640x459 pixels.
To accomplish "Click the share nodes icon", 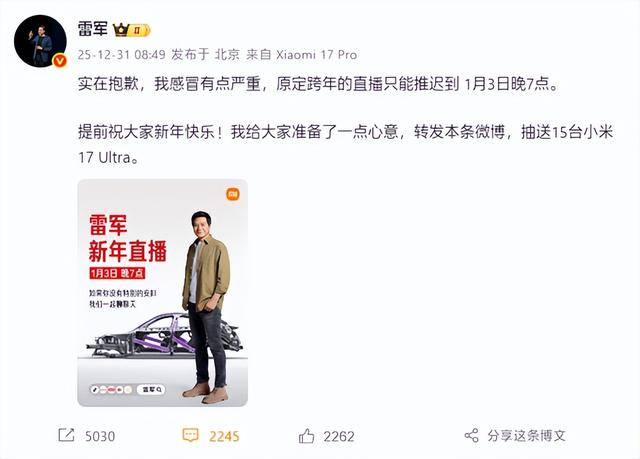I will pos(471,435).
